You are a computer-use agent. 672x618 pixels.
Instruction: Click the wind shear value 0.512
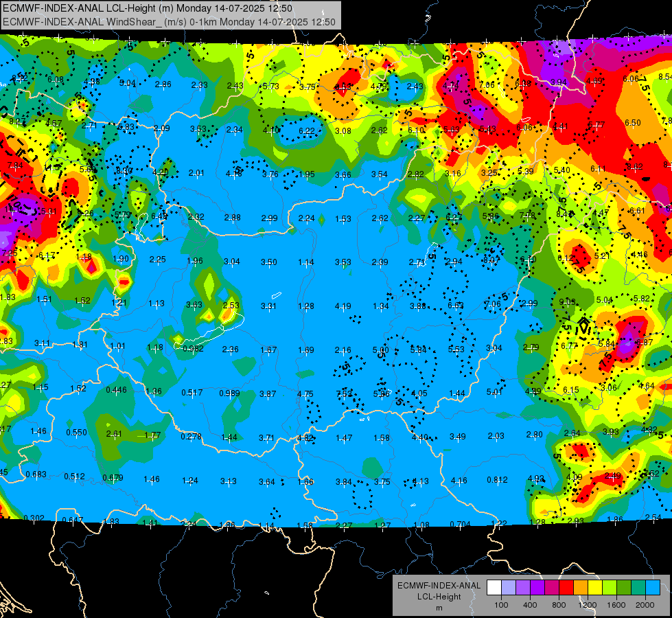pos(75,477)
